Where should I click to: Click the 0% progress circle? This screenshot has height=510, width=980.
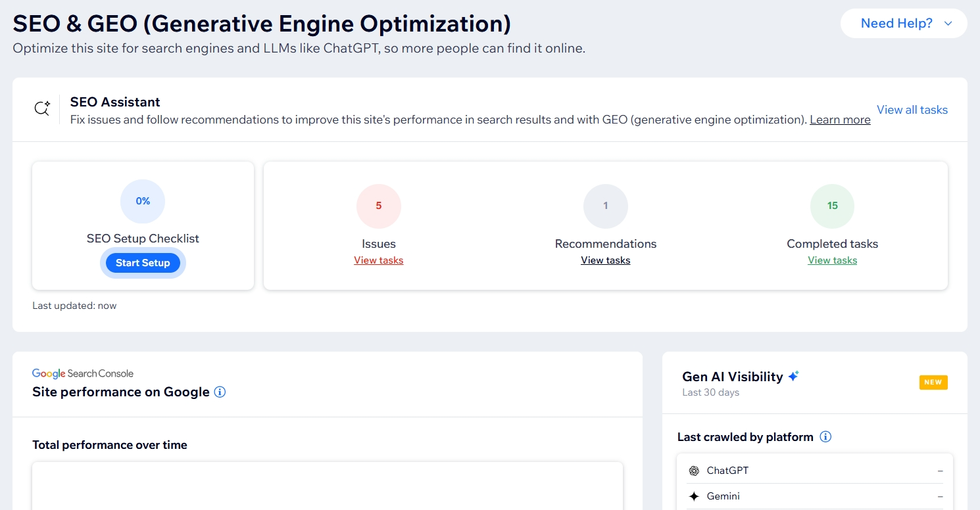point(143,201)
